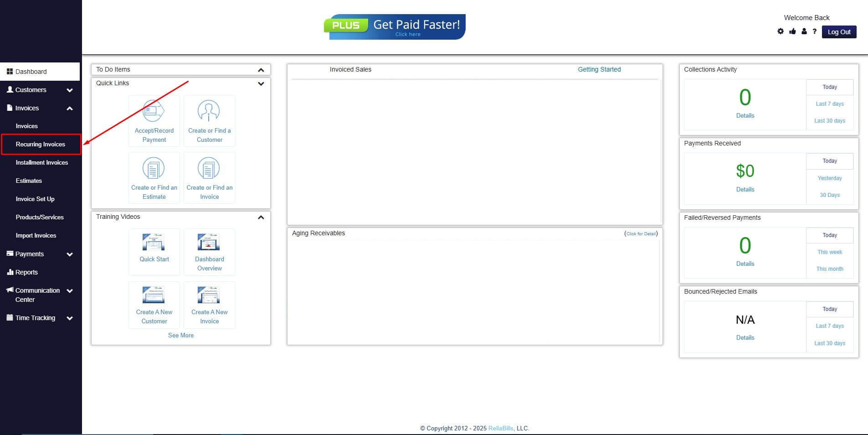Expand the Payments sidebar menu
This screenshot has width=868, height=435.
pos(70,254)
